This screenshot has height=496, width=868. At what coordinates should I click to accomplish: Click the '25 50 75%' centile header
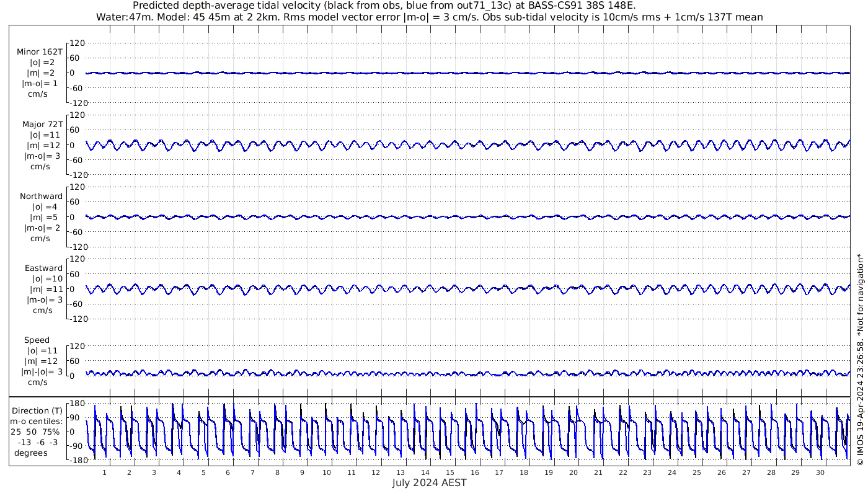click(35, 432)
